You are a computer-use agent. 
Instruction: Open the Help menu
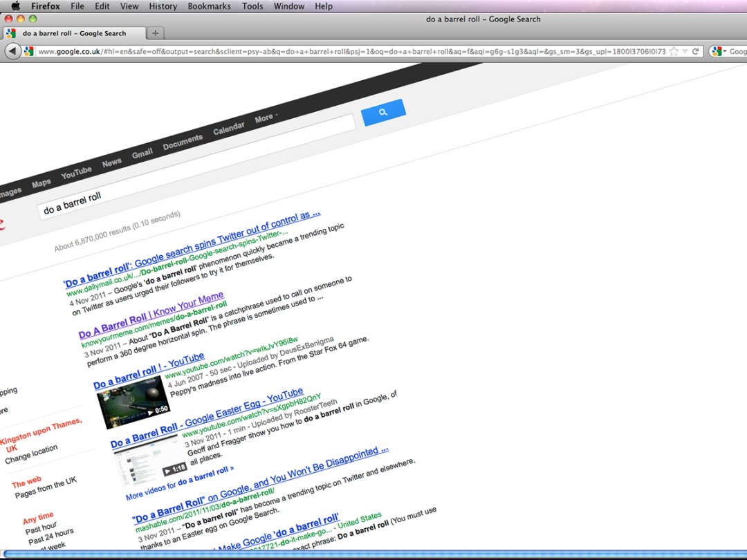pos(324,6)
